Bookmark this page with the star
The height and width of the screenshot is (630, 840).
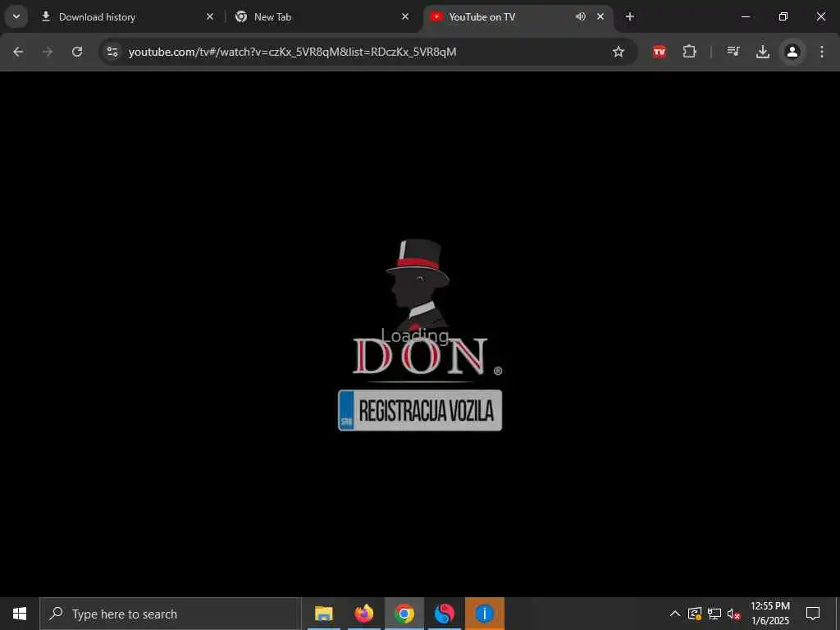point(619,52)
